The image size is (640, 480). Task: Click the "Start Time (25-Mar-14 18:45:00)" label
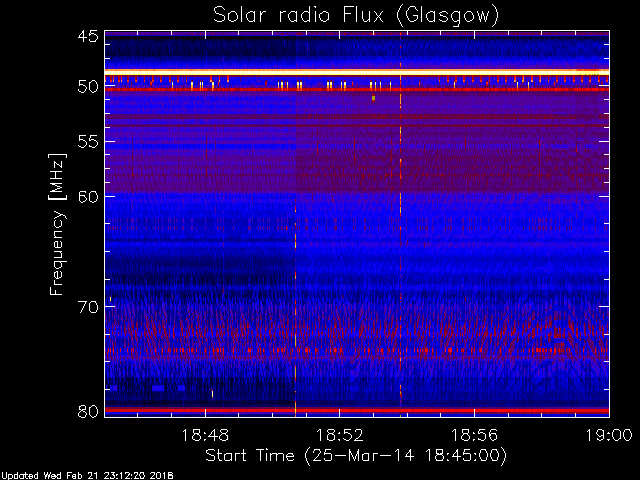[x=356, y=455]
